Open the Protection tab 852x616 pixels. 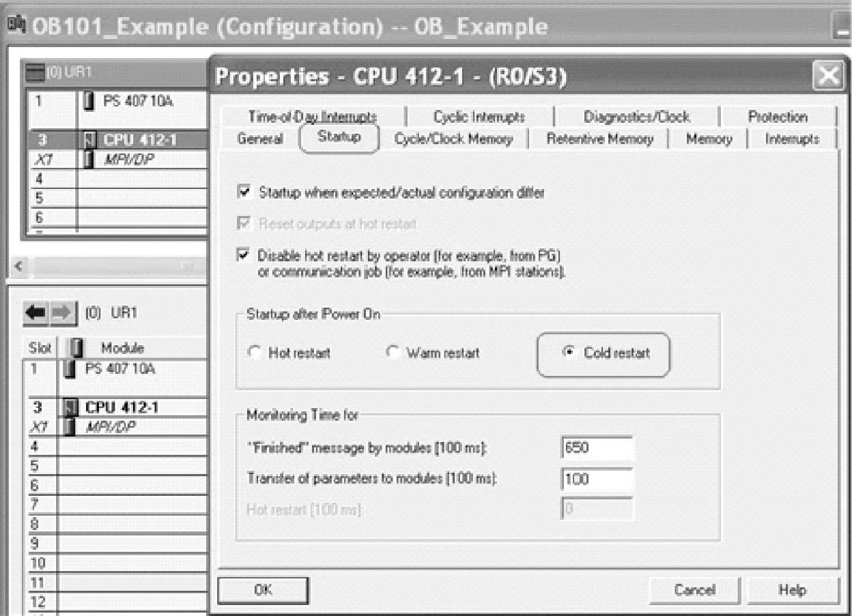click(x=777, y=117)
